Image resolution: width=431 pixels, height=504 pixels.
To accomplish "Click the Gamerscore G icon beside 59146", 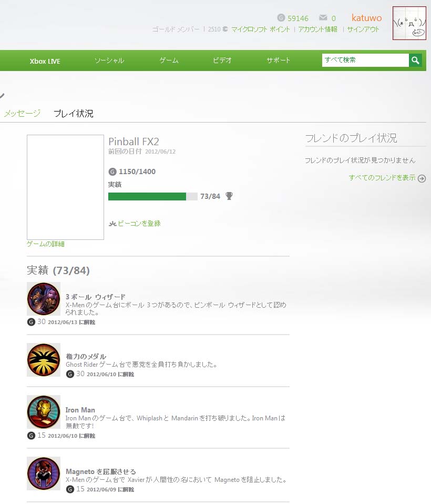I will pos(281,17).
